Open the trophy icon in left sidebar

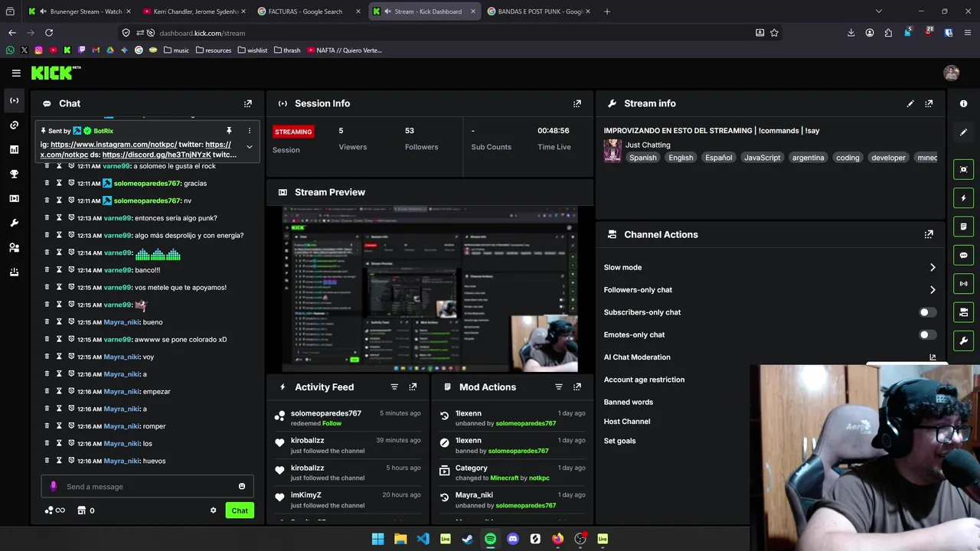click(x=14, y=174)
